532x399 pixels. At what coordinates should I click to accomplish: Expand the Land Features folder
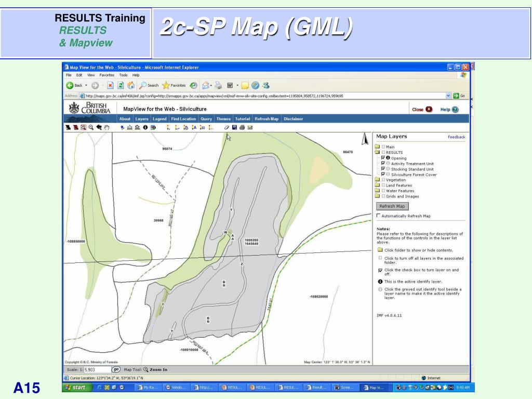click(377, 185)
